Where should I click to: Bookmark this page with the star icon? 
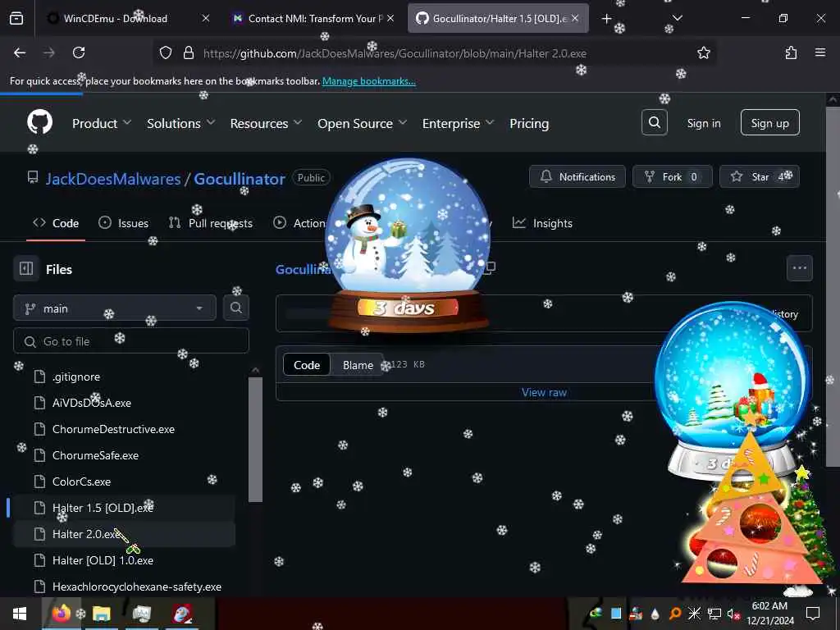pos(703,52)
